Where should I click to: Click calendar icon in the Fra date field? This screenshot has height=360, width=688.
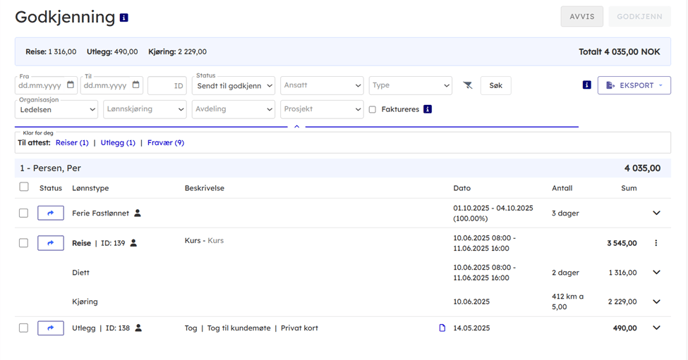(x=71, y=85)
